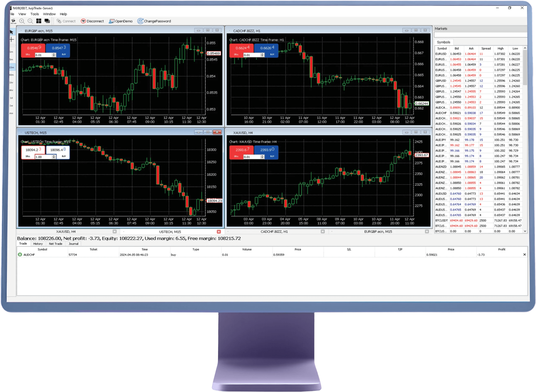
Task: Zoom out of the chart
Action: [x=30, y=21]
